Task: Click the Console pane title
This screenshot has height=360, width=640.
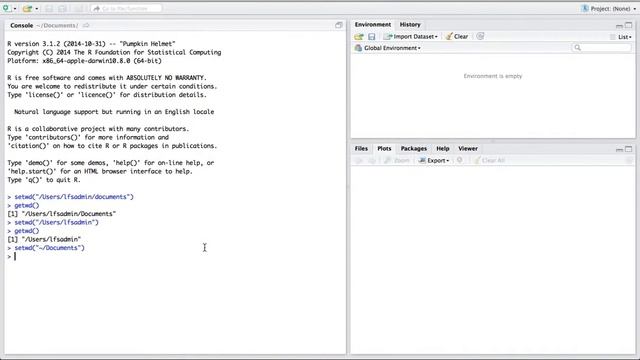Action: point(22,25)
